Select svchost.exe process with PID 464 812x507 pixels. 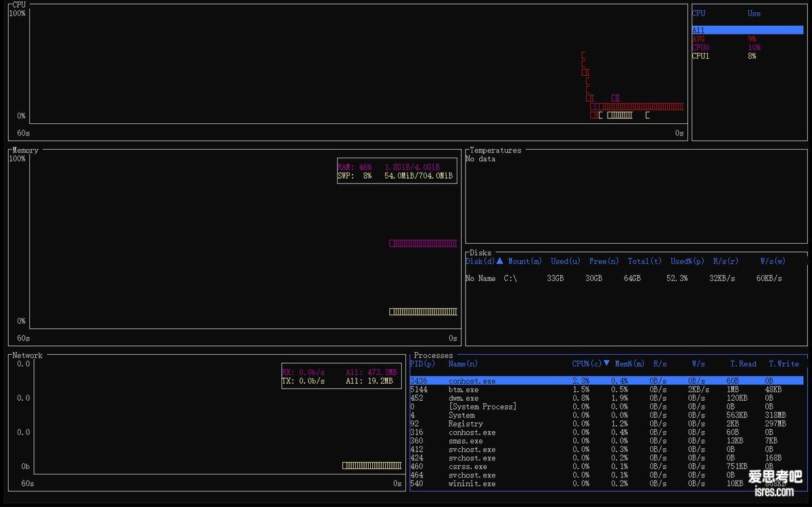pos(606,475)
